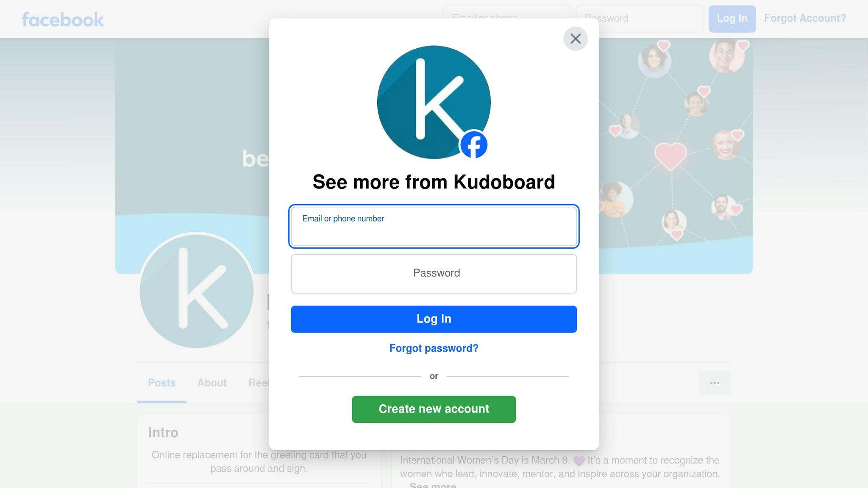The image size is (868, 488).
Task: Open the three-dots more options menu
Action: click(715, 383)
